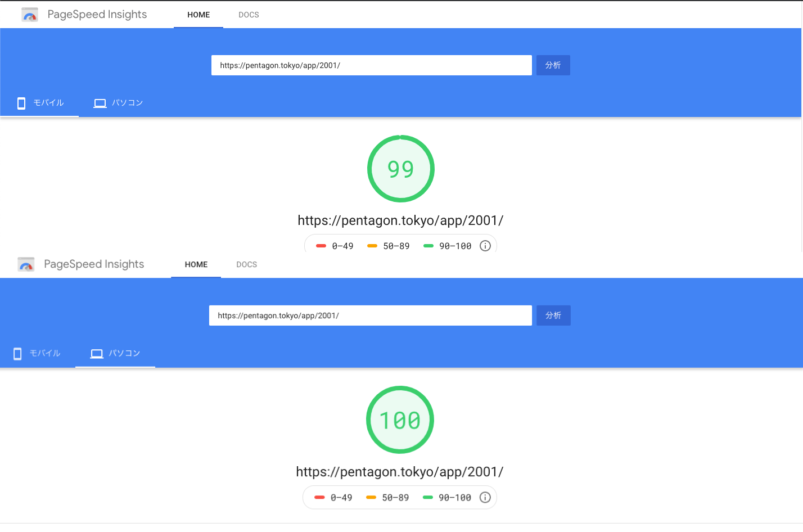Image resolution: width=803 pixels, height=532 pixels.
Task: Click the PageSpeed Insights title text in upper header
Action: 97,15
